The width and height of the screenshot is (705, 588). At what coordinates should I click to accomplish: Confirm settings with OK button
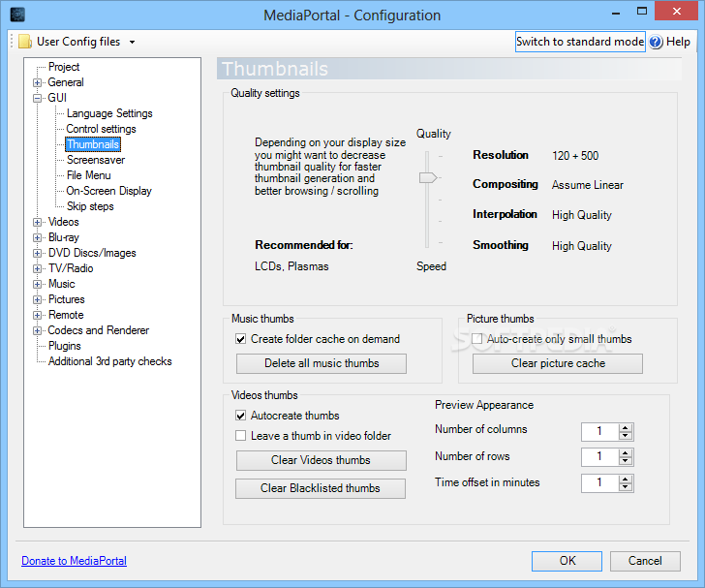pyautogui.click(x=567, y=561)
